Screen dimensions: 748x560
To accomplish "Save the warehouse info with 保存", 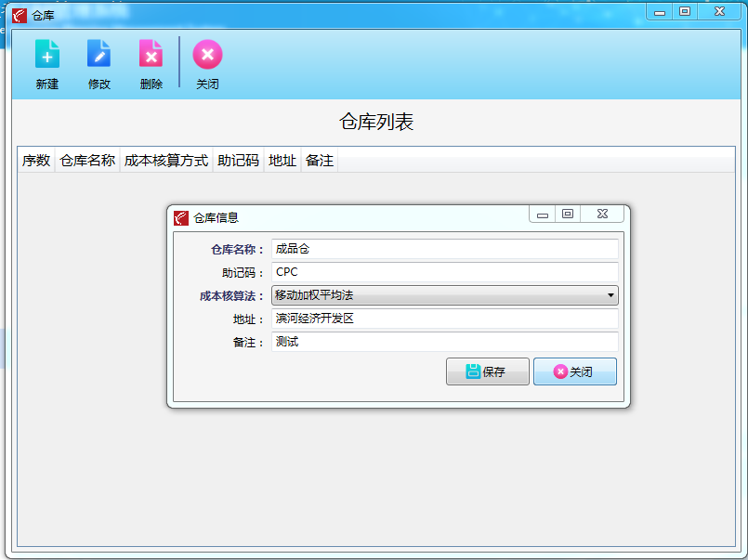I will [x=488, y=371].
